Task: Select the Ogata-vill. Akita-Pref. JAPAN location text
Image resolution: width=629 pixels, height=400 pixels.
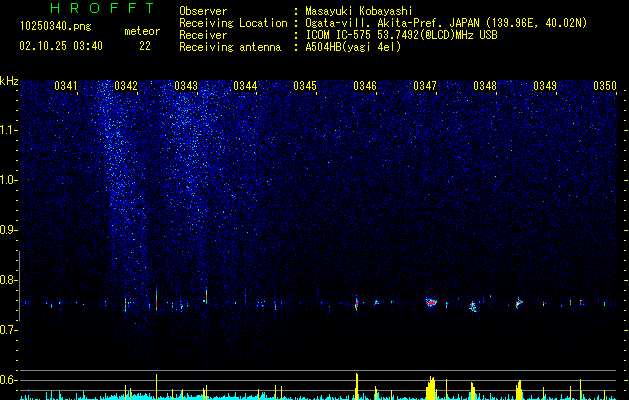Action: [x=446, y=23]
